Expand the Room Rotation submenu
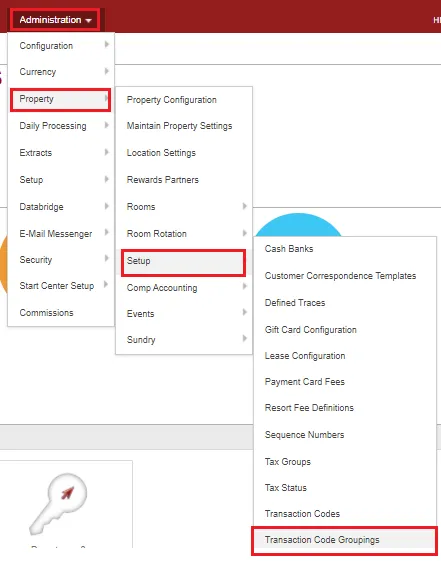The height and width of the screenshot is (561, 441). tap(184, 234)
